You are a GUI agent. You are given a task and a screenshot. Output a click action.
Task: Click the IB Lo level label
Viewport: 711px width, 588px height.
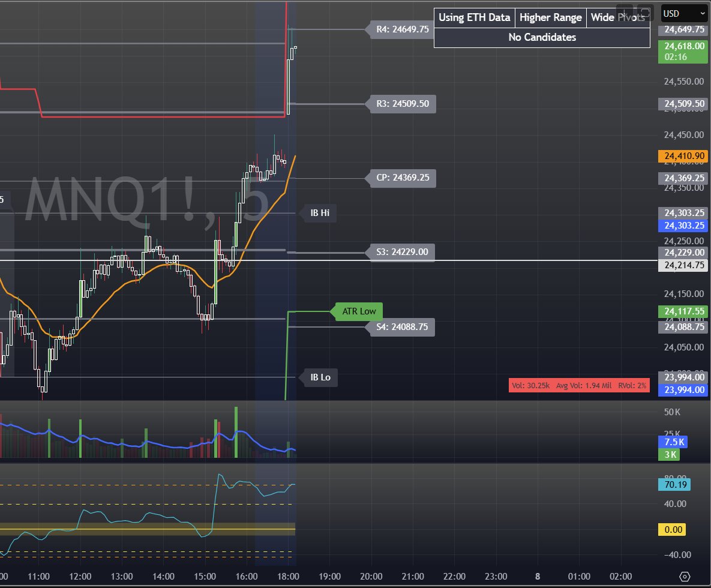click(x=320, y=377)
